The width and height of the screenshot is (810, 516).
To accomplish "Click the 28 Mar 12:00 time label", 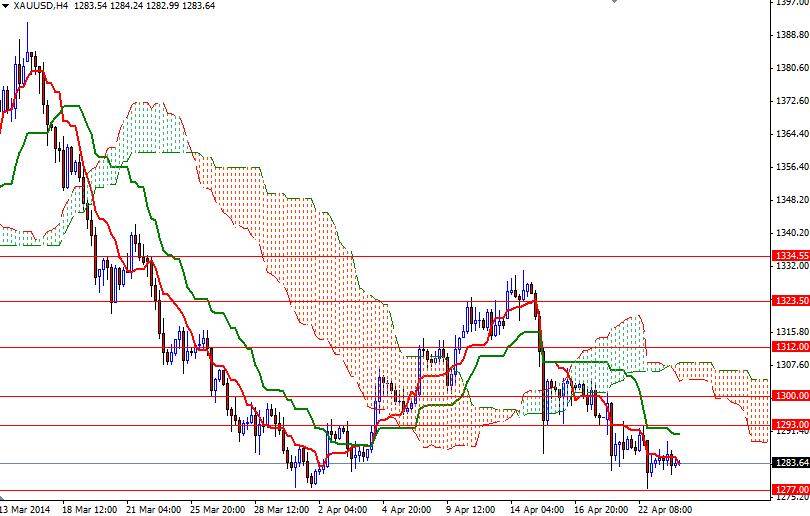I will coord(282,509).
